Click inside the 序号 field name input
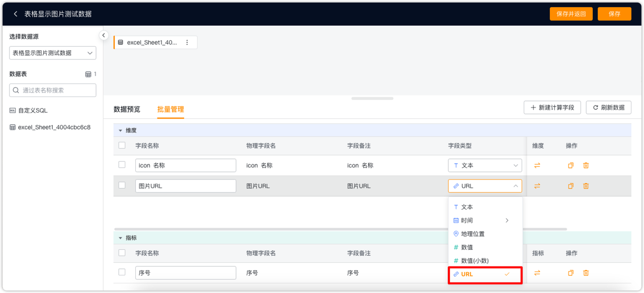Image resolution: width=644 pixels, height=293 pixels. click(x=185, y=273)
